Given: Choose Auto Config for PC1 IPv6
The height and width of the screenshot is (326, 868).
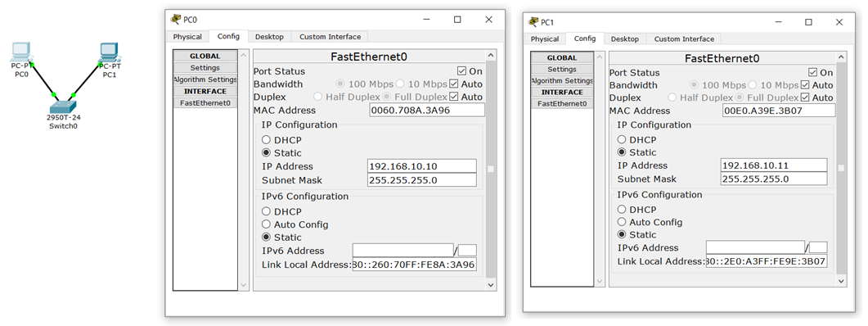Looking at the screenshot, I should 622,222.
